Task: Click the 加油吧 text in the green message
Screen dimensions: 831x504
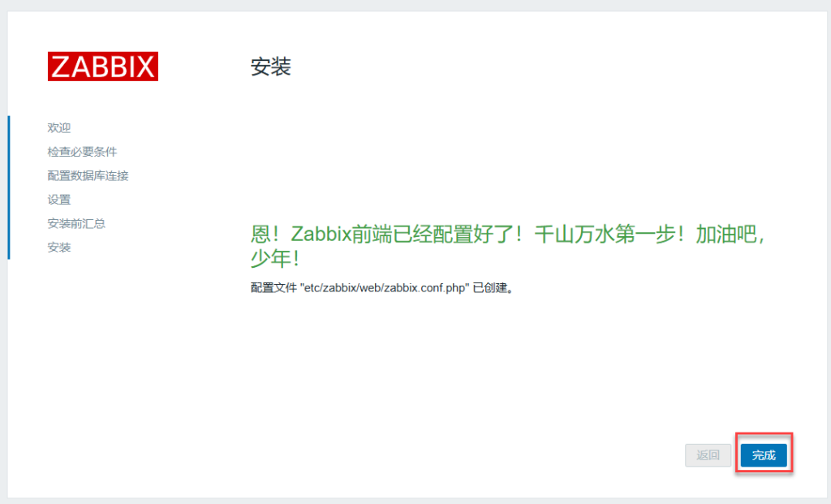Action: (726, 234)
